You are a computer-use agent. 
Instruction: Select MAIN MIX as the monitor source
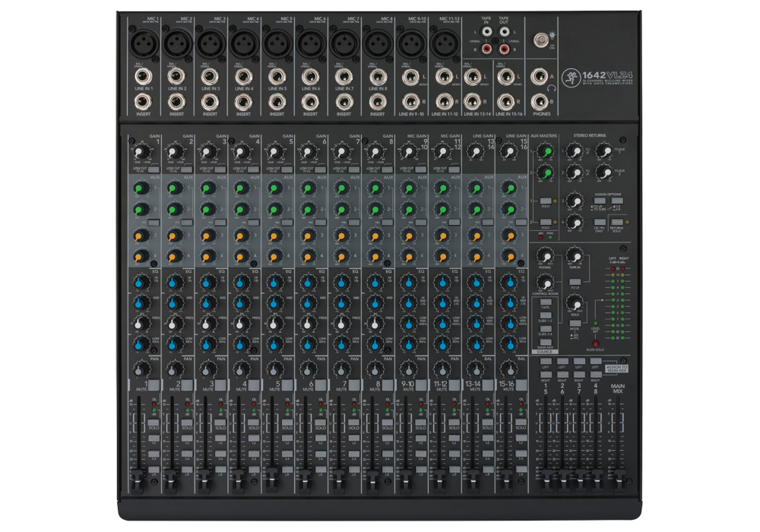pyautogui.click(x=545, y=342)
